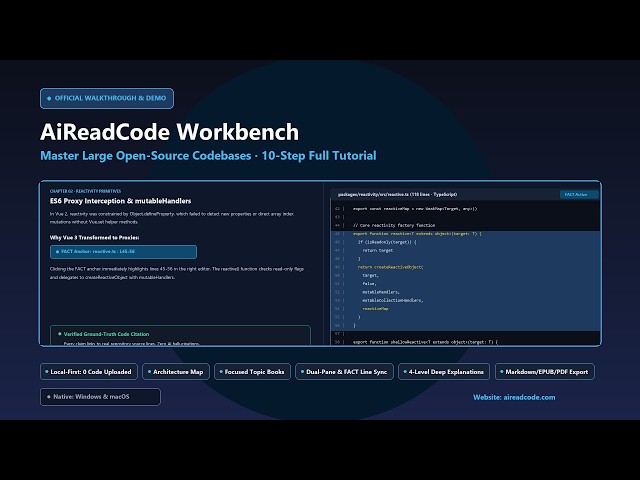
Task: Click the AiReadCode Workbench title
Action: (169, 132)
